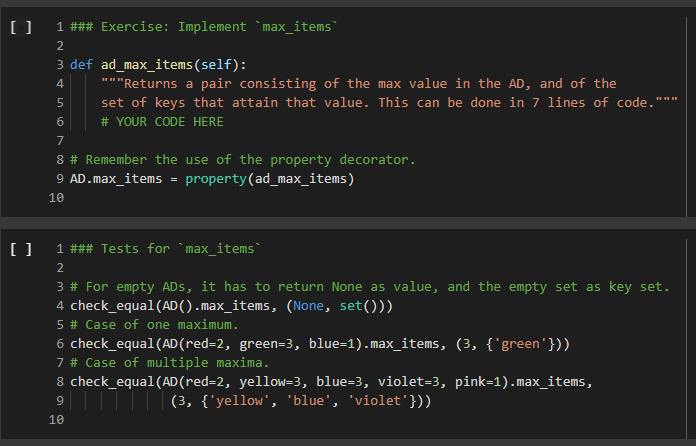Viewport: 696px width, 446px height.
Task: Click '# Case of one maximum.' comment
Action: 154,325
